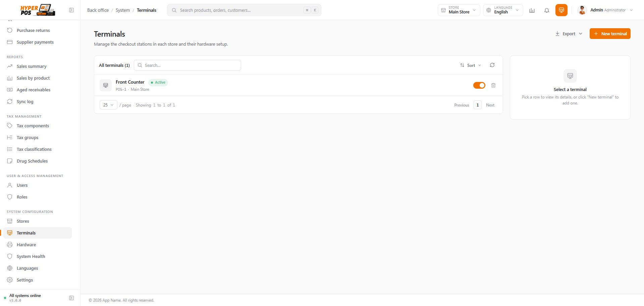The image size is (644, 306).
Task: Open Settings in sidebar
Action: [38, 280]
